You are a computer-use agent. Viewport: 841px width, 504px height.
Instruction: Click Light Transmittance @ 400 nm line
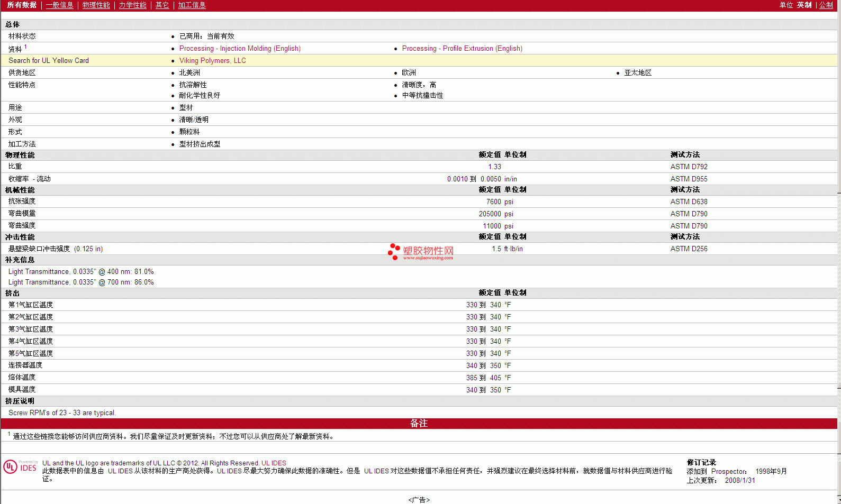[81, 271]
